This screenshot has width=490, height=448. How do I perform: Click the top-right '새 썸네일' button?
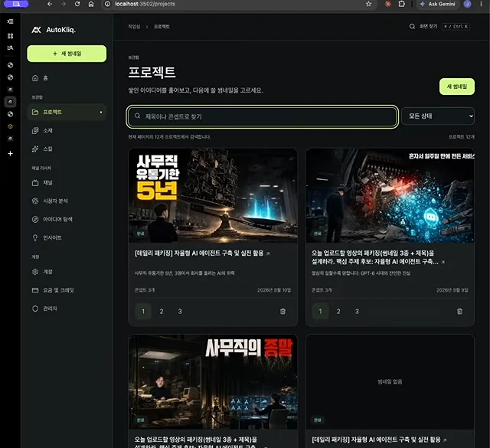457,87
